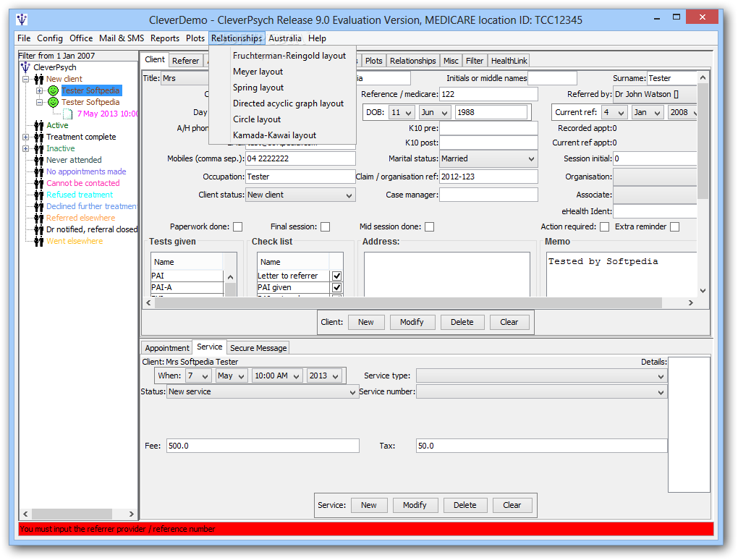Select the 7 May 2013 appointment entry

pos(107,114)
